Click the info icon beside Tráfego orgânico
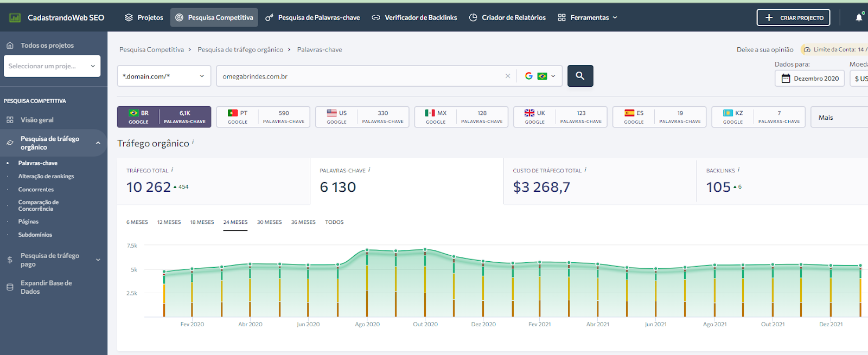The height and width of the screenshot is (355, 868). (193, 142)
